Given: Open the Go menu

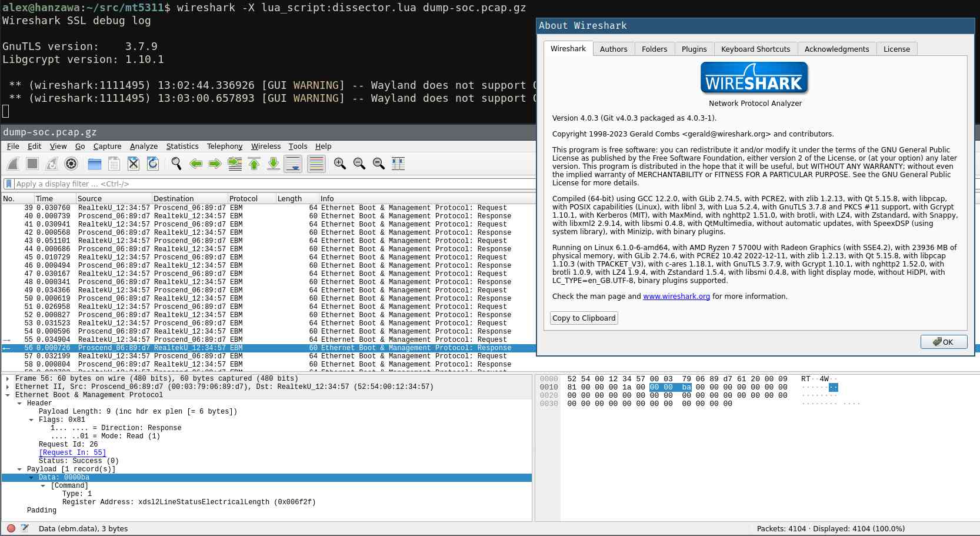Looking at the screenshot, I should tap(80, 147).
